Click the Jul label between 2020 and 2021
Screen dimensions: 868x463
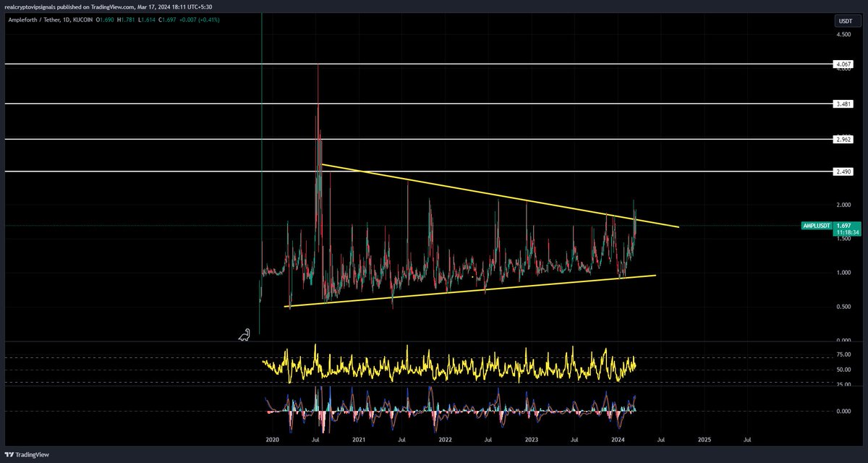[x=315, y=439]
